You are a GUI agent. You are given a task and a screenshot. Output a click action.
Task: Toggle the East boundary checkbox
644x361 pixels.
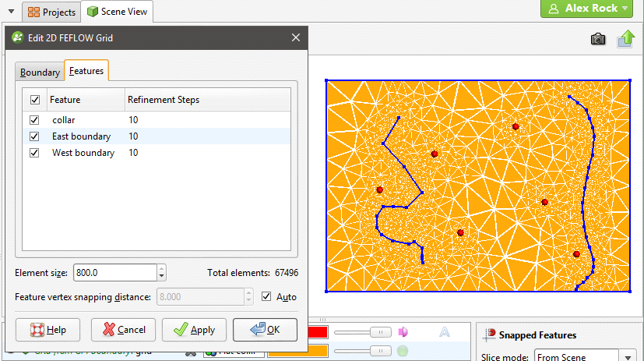[33, 136]
